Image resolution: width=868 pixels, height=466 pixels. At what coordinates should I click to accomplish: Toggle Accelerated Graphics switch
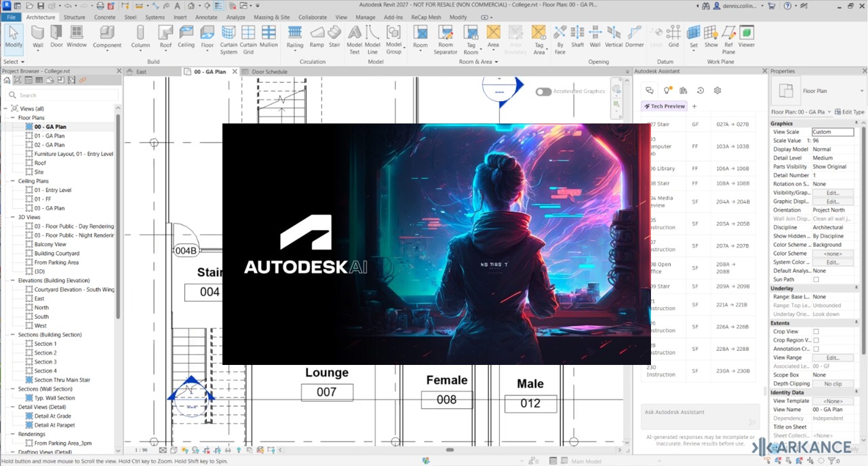click(543, 92)
